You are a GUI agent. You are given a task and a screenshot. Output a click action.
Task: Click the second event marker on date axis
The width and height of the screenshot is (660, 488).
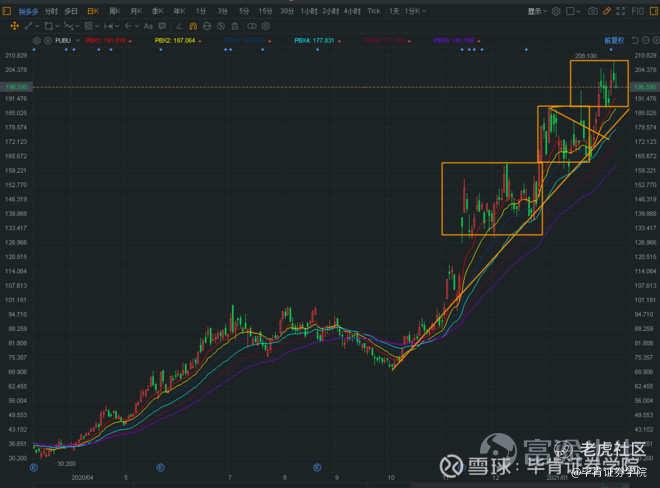(160, 467)
